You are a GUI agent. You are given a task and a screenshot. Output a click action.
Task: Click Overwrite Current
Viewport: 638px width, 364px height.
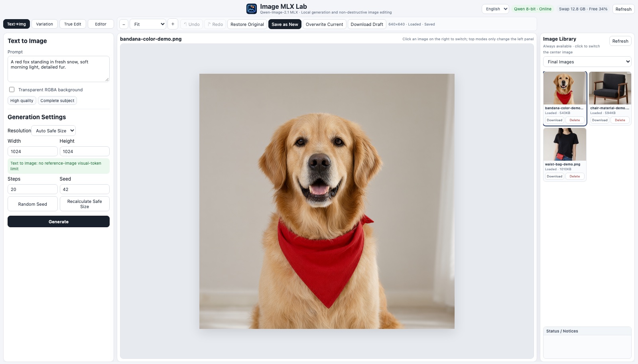[324, 24]
